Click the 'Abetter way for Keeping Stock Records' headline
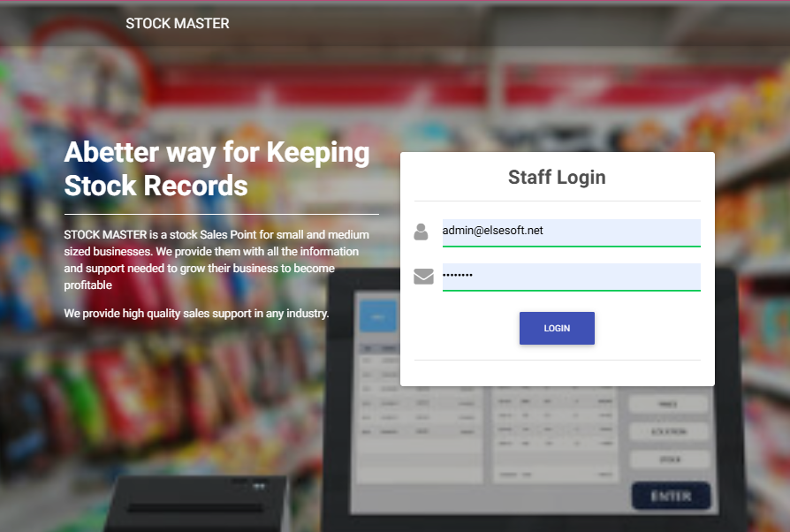Screen dimensions: 790x532 [217, 169]
